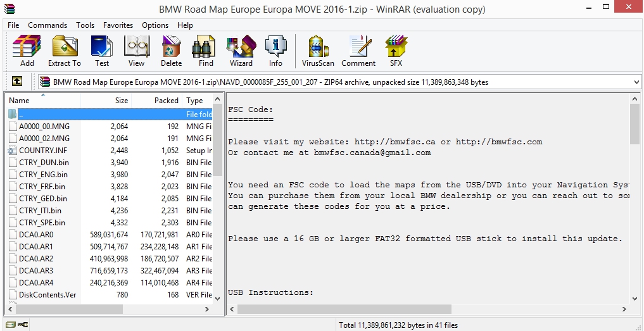Open the Tools menu
The width and height of the screenshot is (644, 331).
coord(85,25)
